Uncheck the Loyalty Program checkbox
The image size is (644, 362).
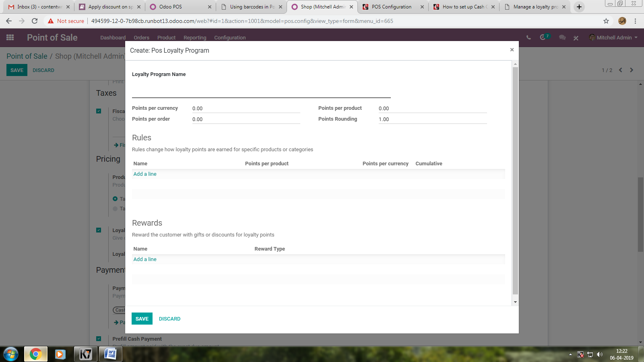(x=99, y=230)
